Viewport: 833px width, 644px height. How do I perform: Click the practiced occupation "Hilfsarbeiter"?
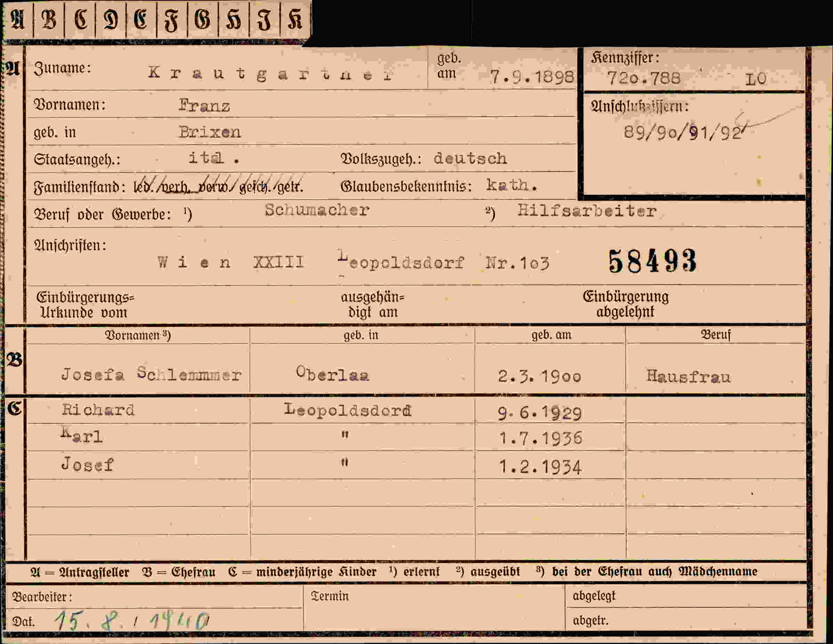point(587,211)
